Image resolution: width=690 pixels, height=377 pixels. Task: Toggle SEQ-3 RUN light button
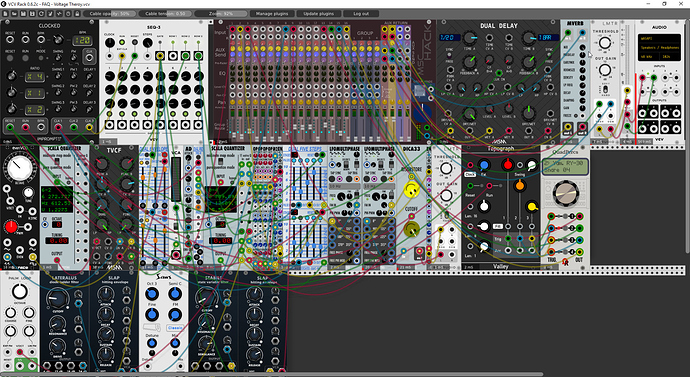coord(122,43)
